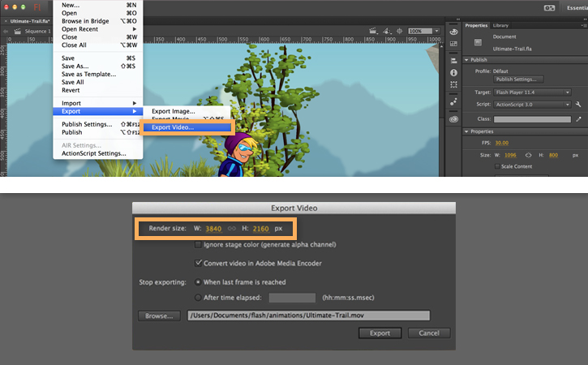This screenshot has width=588, height=365.
Task: Select When last frame is reached radio
Action: pos(198,281)
